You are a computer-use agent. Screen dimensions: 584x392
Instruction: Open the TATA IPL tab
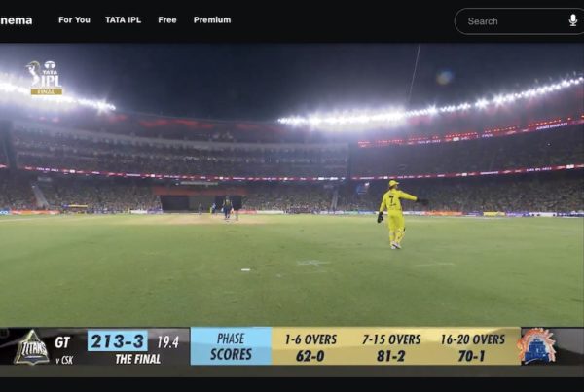(x=124, y=20)
